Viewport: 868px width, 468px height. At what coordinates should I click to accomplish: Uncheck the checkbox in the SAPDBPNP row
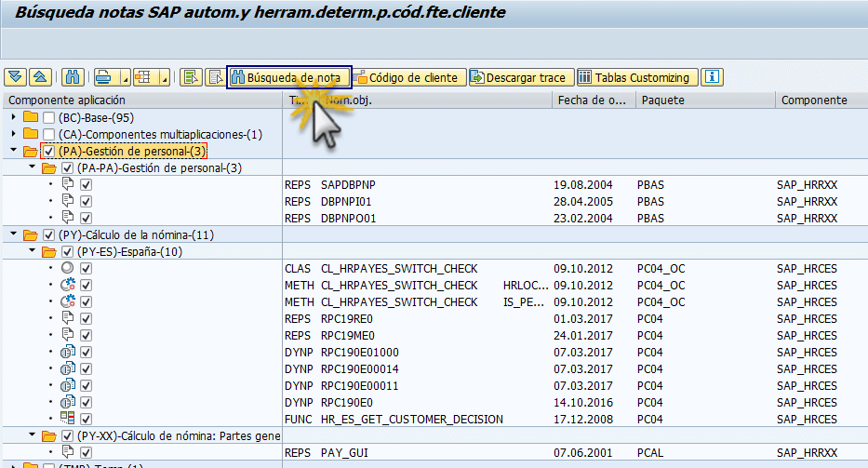(86, 184)
